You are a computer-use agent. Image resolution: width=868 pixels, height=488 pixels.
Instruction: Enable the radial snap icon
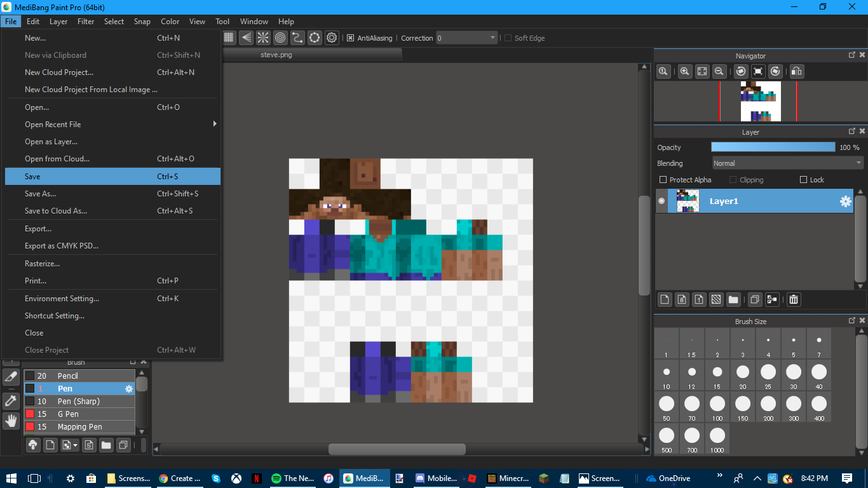point(263,38)
